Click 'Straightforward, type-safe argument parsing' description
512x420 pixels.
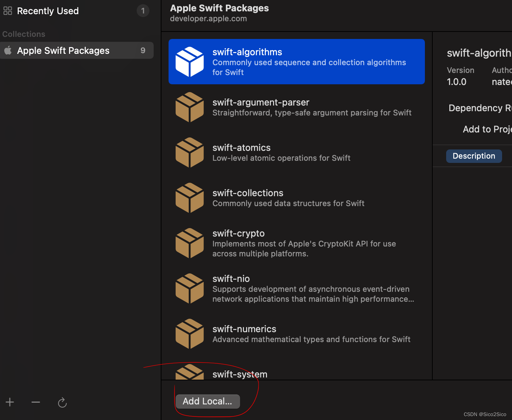point(312,113)
